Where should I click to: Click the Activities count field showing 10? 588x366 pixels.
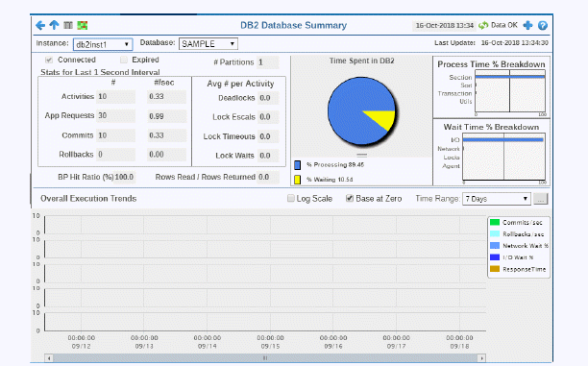[116, 97]
